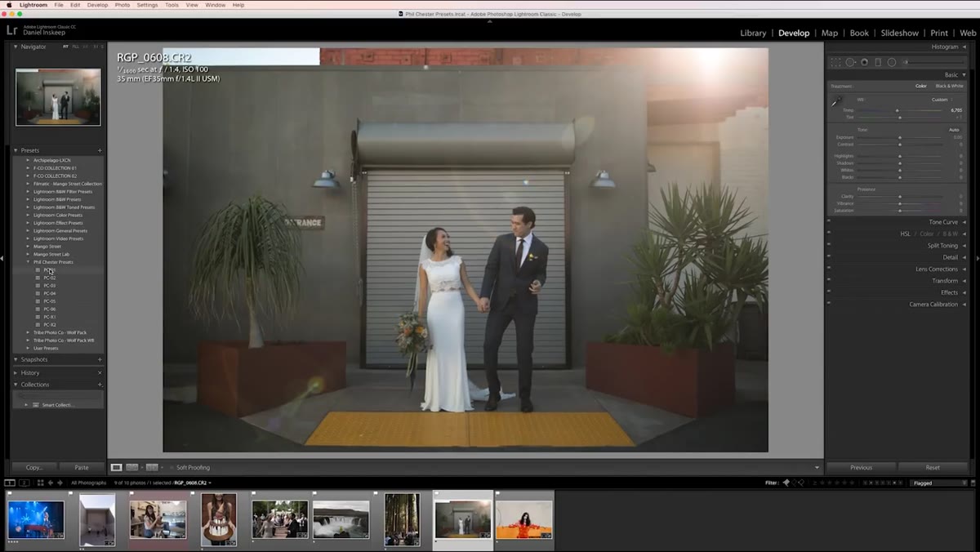Select the Spot Removal tool icon
Image resolution: width=980 pixels, height=552 pixels.
[x=850, y=62]
